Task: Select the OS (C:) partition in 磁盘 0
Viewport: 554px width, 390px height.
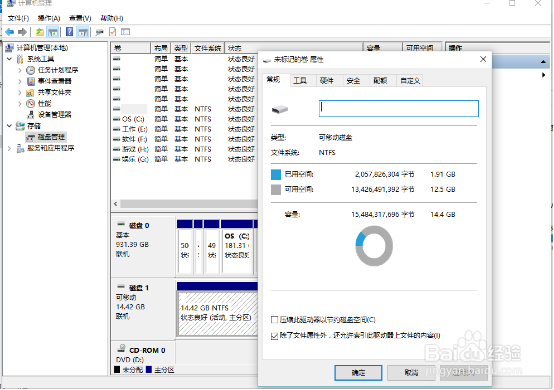Action: (237, 251)
